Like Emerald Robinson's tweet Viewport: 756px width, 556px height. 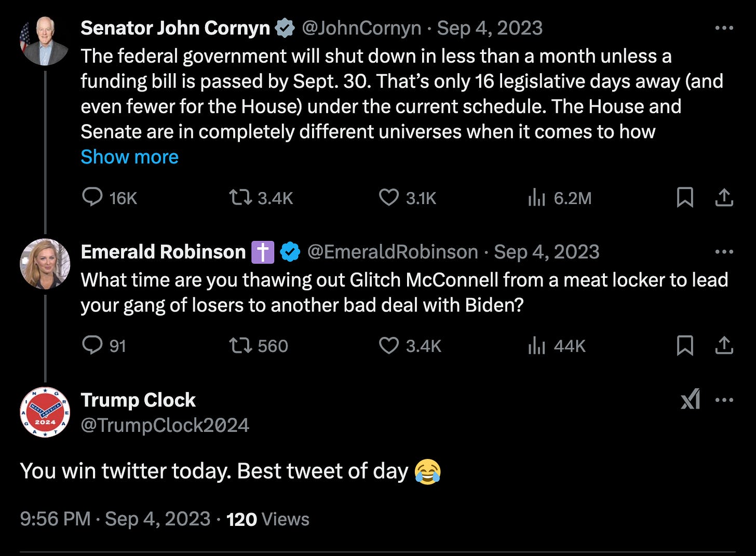(388, 345)
